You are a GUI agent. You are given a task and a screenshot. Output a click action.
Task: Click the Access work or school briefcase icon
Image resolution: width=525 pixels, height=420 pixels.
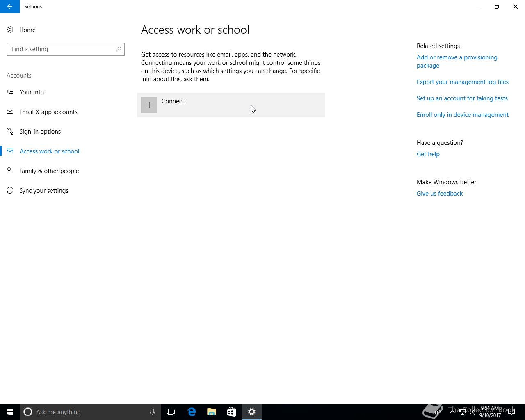(10, 151)
